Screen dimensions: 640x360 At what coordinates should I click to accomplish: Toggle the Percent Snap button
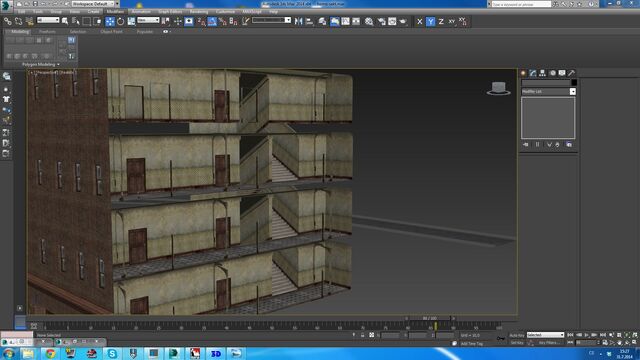[222, 21]
